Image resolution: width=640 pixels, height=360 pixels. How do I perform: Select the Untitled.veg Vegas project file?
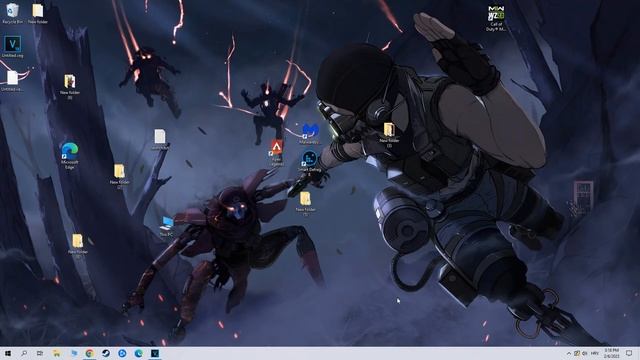click(x=12, y=47)
